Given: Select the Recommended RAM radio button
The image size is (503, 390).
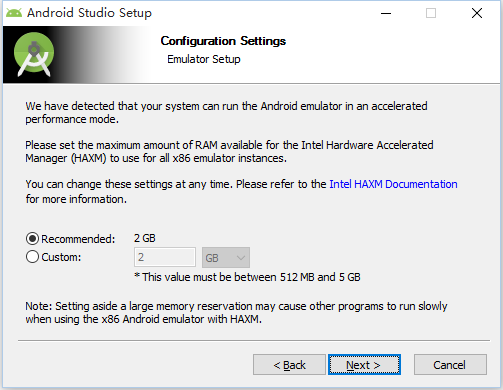Looking at the screenshot, I should point(32,239).
